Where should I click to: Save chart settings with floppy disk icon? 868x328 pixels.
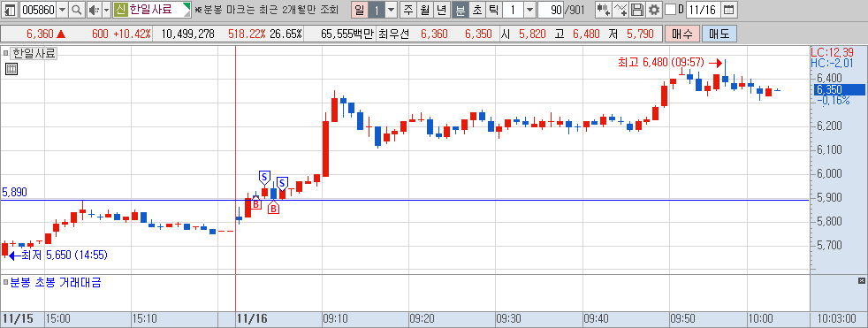(x=637, y=10)
